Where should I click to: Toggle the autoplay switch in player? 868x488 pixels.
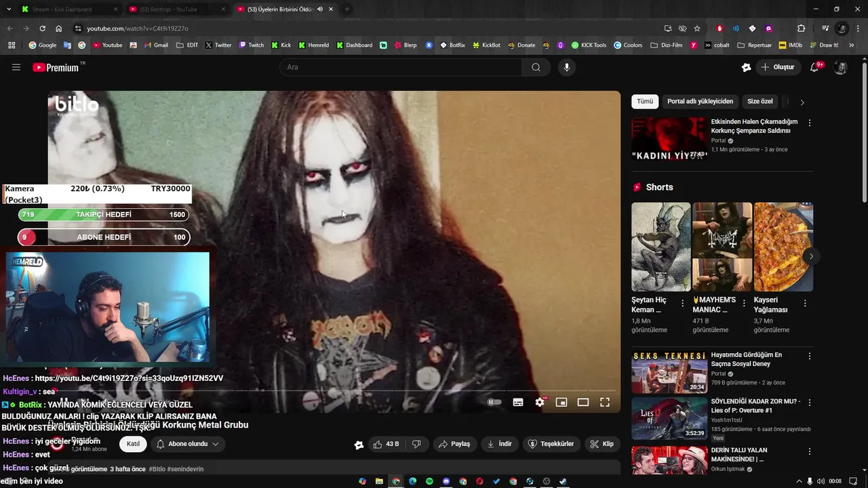click(x=494, y=402)
